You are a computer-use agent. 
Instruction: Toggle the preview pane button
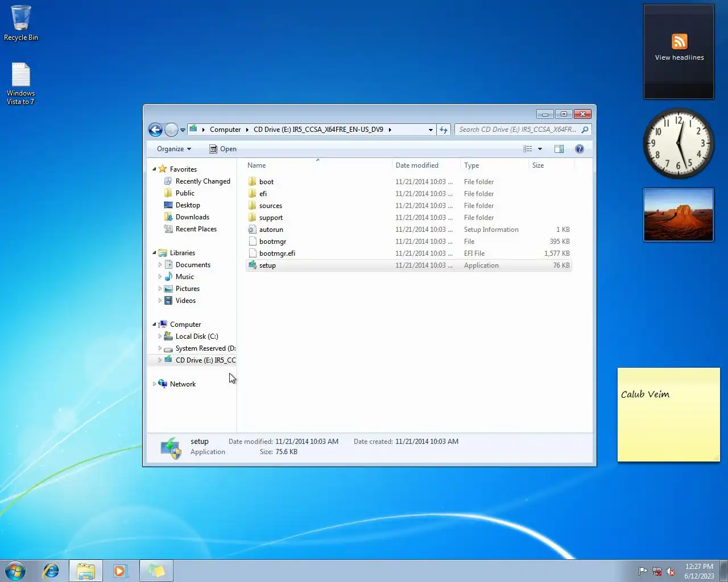(x=559, y=149)
